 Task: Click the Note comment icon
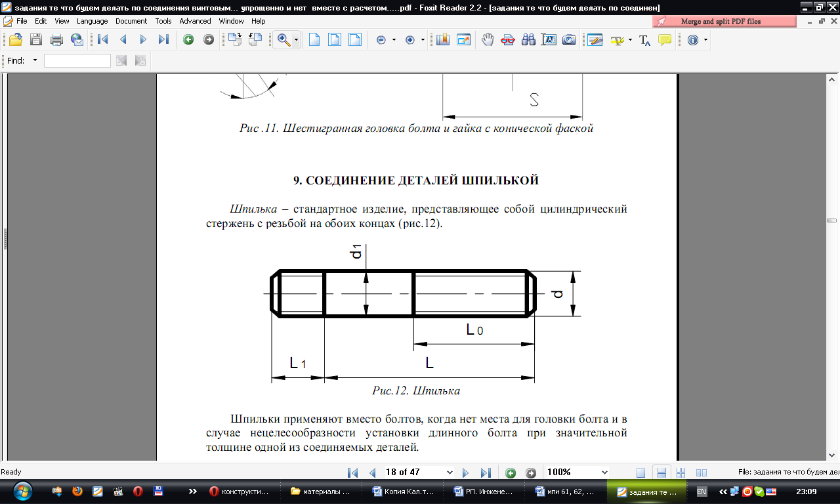click(665, 40)
